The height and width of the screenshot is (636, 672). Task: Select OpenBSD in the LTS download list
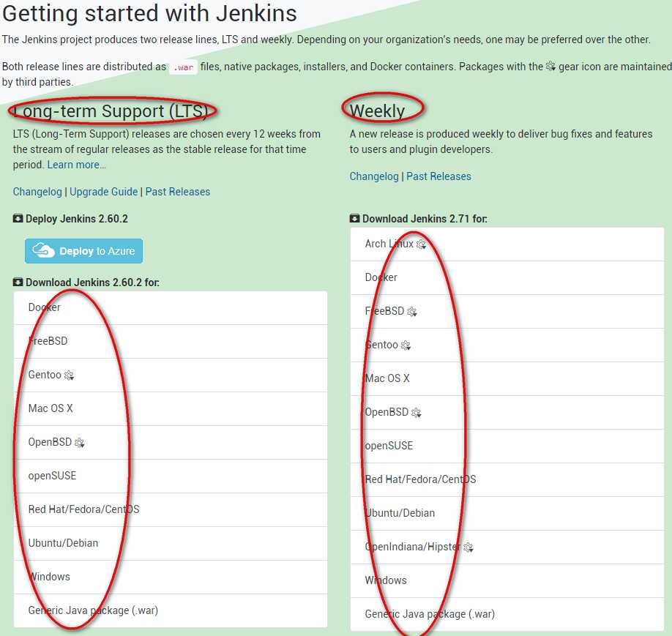(171, 442)
